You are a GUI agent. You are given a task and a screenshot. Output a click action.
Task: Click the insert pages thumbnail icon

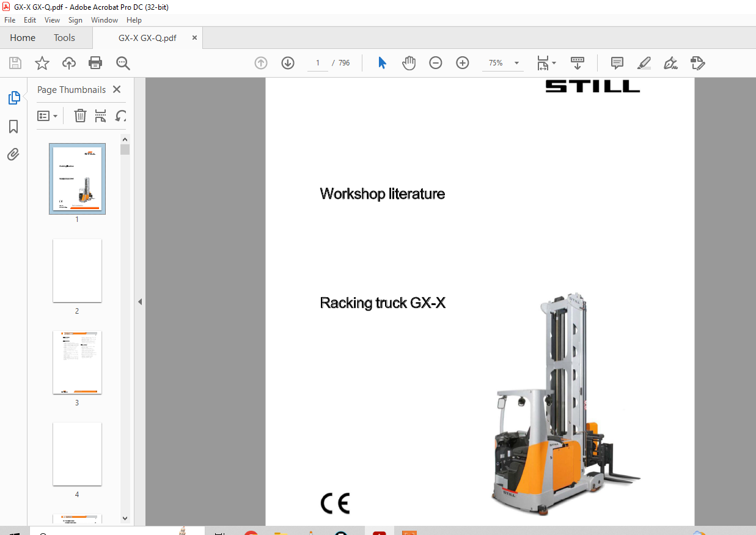point(101,116)
